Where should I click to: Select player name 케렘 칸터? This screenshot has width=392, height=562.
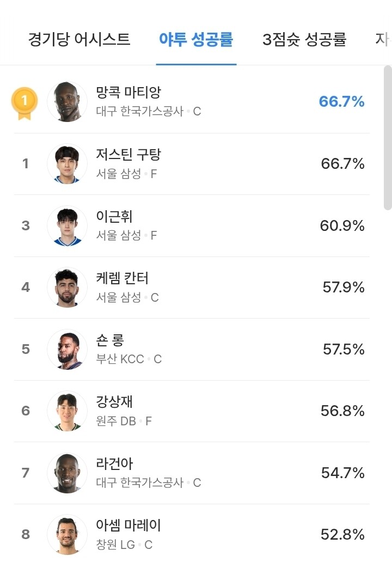point(122,278)
